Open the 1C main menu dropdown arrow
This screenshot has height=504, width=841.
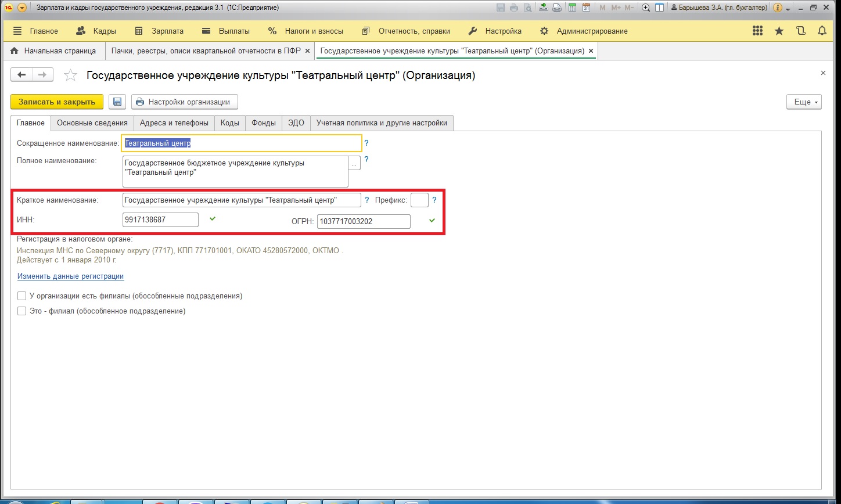pos(22,8)
